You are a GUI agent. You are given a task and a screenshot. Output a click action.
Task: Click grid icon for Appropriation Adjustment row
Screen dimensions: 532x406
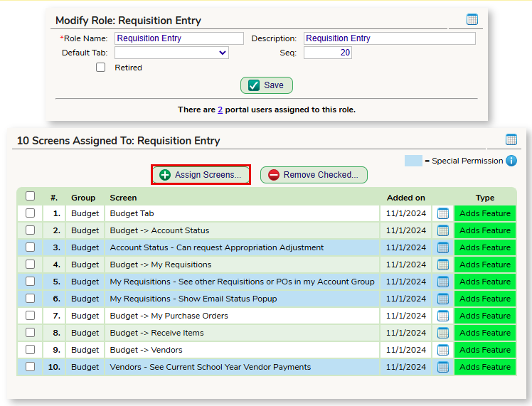[x=443, y=247]
